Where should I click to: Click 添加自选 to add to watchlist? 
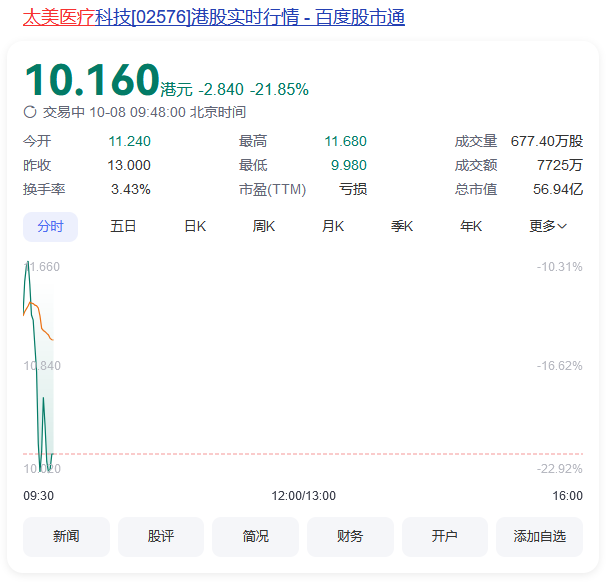tap(539, 537)
